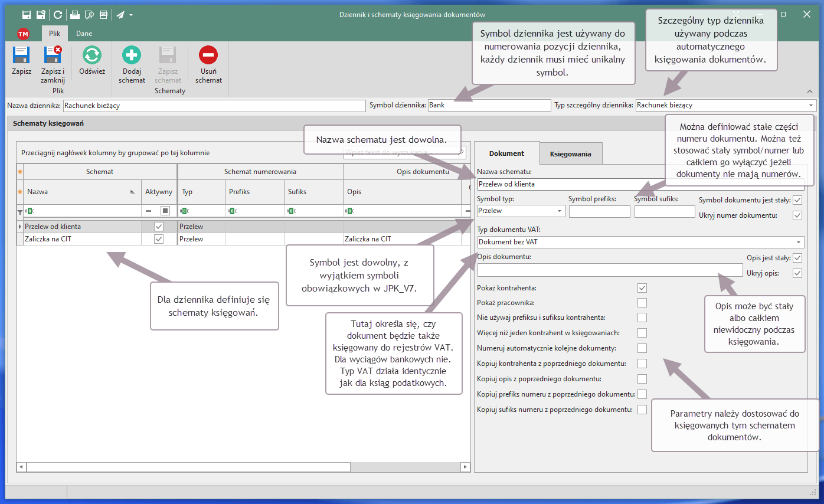Export to PDF from quick access toolbar
824x504 pixels.
(x=103, y=15)
